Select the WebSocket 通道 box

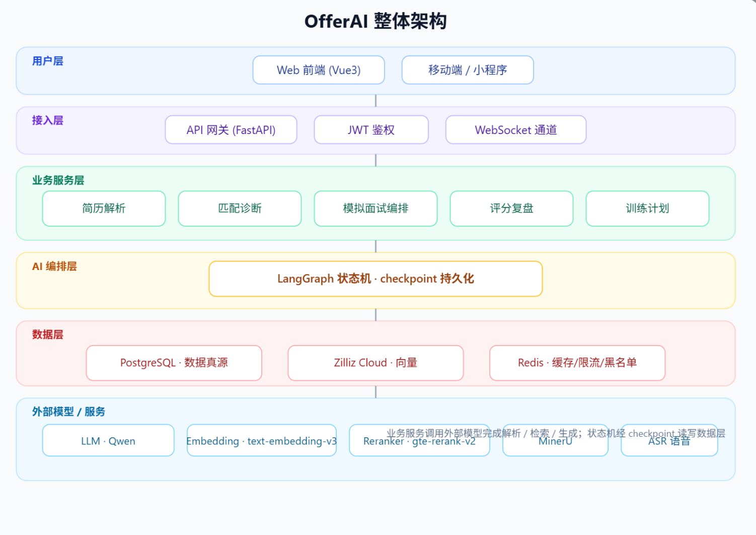pos(516,130)
